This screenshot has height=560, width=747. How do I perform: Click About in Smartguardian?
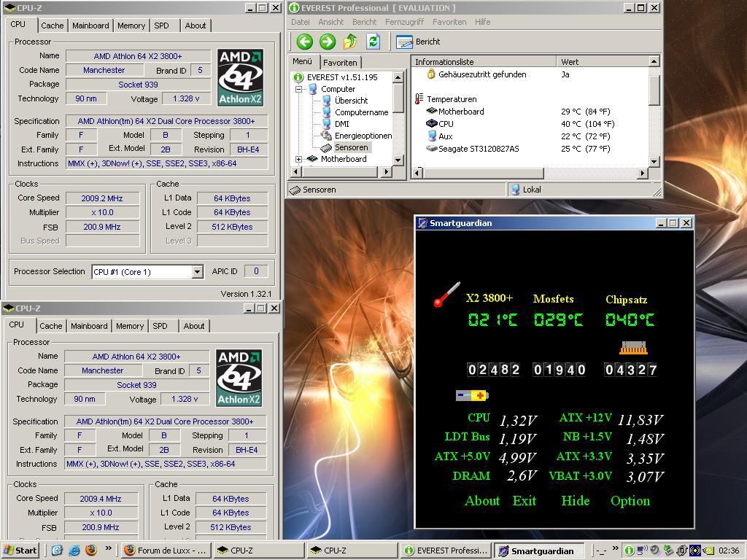coord(482,500)
